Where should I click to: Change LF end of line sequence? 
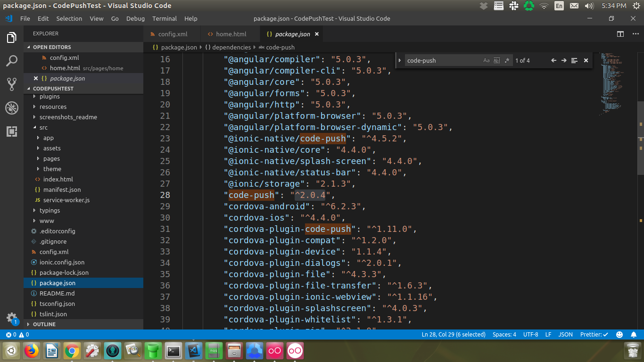pos(548,335)
